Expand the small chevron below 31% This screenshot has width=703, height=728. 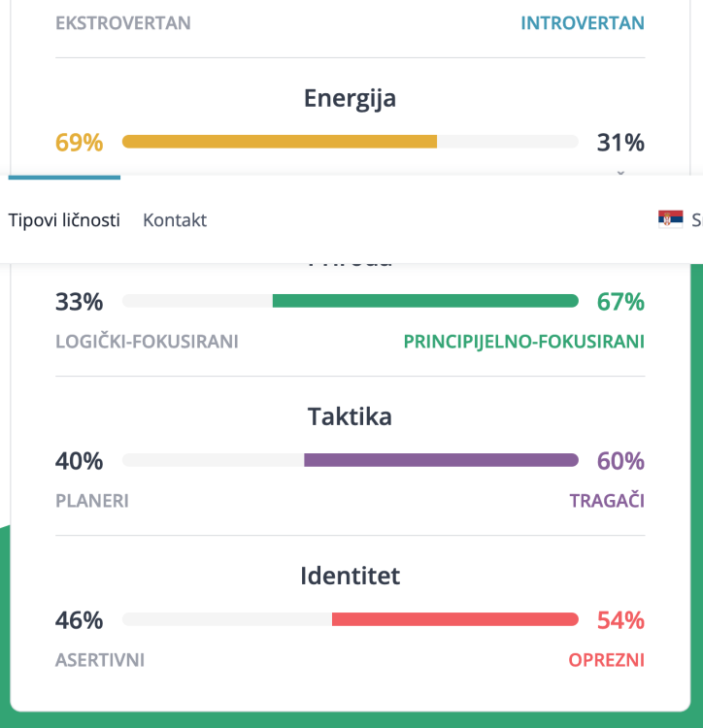[620, 173]
